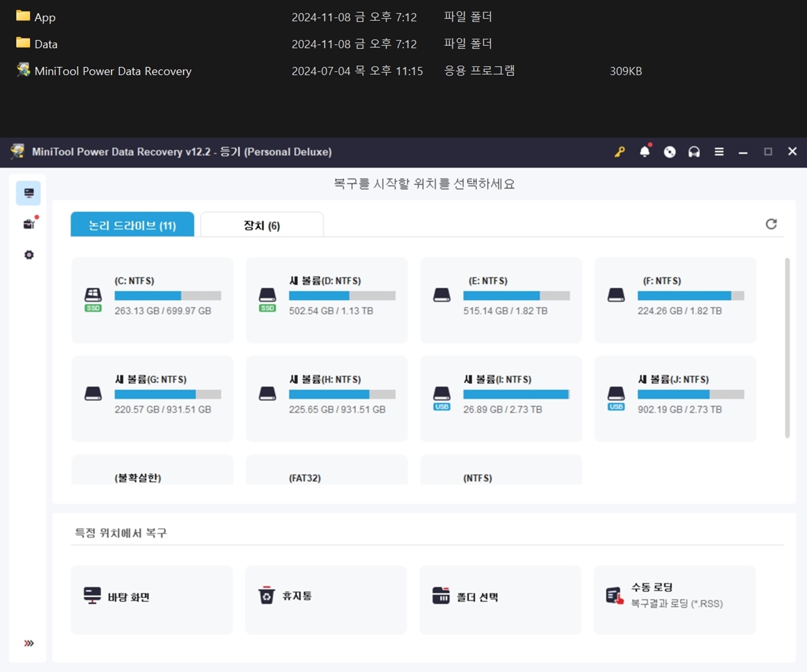Expand the sidebar with double chevron
The width and height of the screenshot is (807, 672).
coord(29,643)
